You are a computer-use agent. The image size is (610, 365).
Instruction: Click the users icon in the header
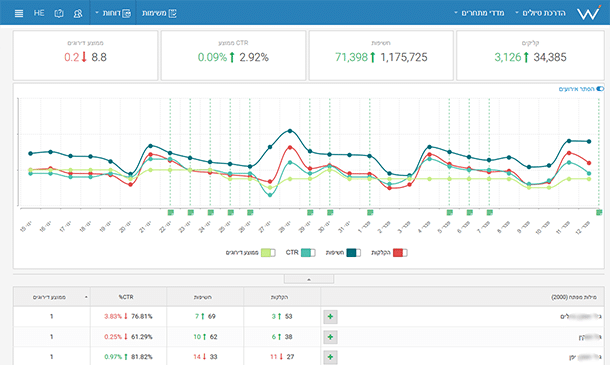(78, 13)
